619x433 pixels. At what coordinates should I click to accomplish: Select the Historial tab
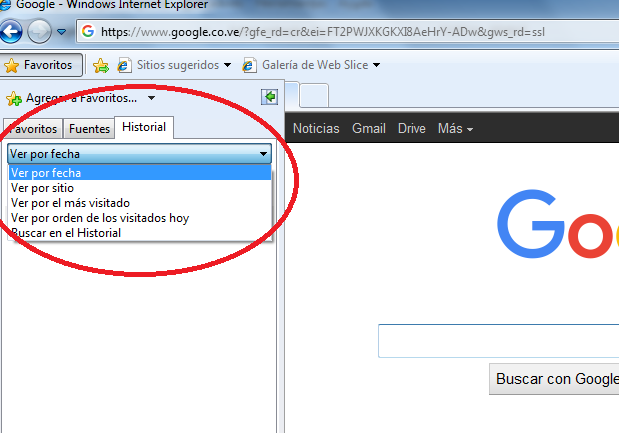click(x=144, y=127)
